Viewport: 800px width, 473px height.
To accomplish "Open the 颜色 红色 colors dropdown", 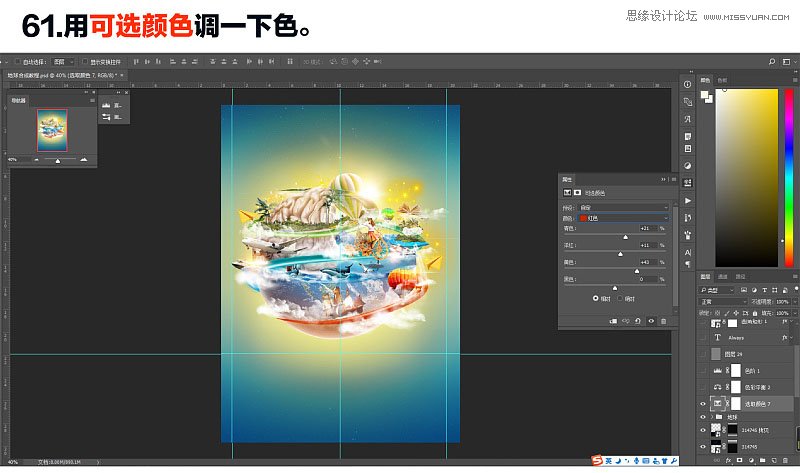I will tap(623, 218).
